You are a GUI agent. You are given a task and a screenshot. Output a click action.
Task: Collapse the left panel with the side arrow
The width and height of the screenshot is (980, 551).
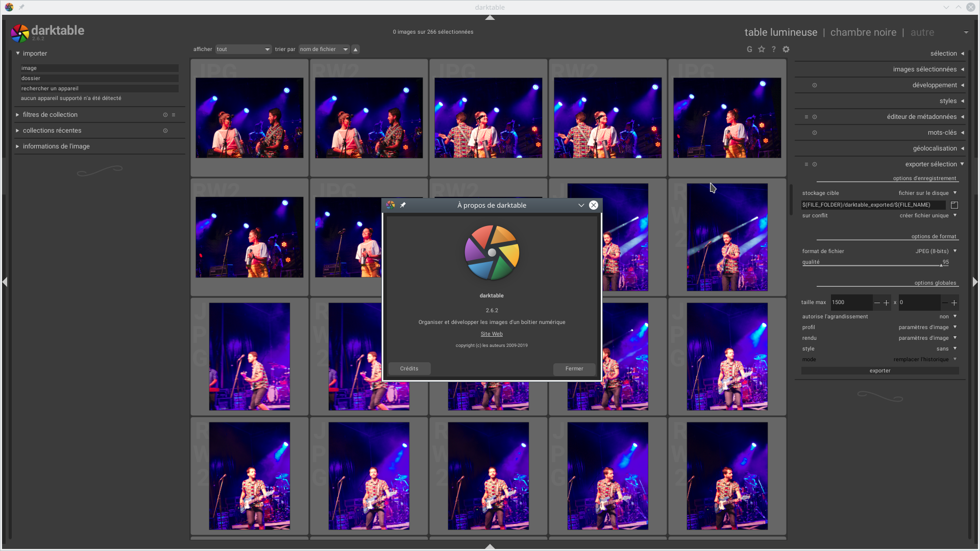(x=5, y=282)
